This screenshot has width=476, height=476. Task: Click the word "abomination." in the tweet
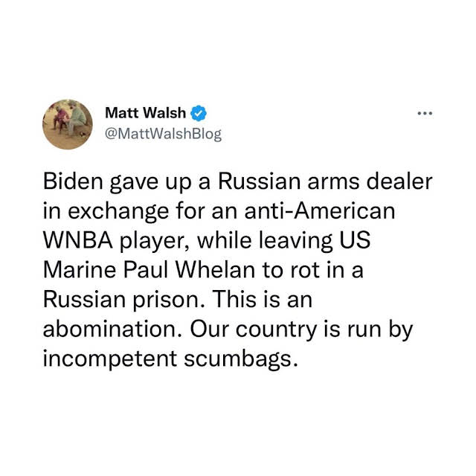pos(113,329)
